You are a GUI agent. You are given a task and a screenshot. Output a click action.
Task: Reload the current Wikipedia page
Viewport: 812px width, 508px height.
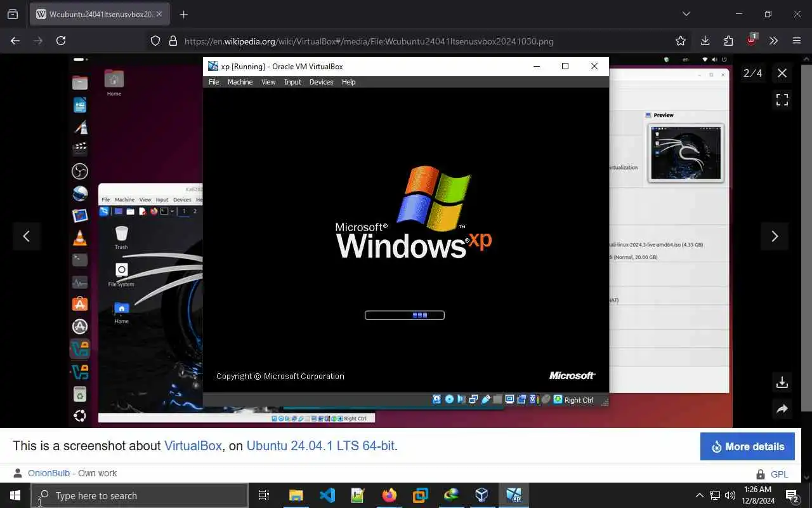point(61,41)
